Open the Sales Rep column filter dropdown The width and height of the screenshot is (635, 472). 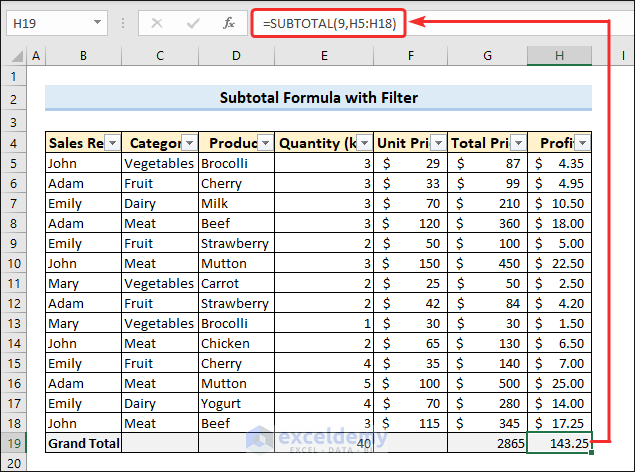[111, 143]
